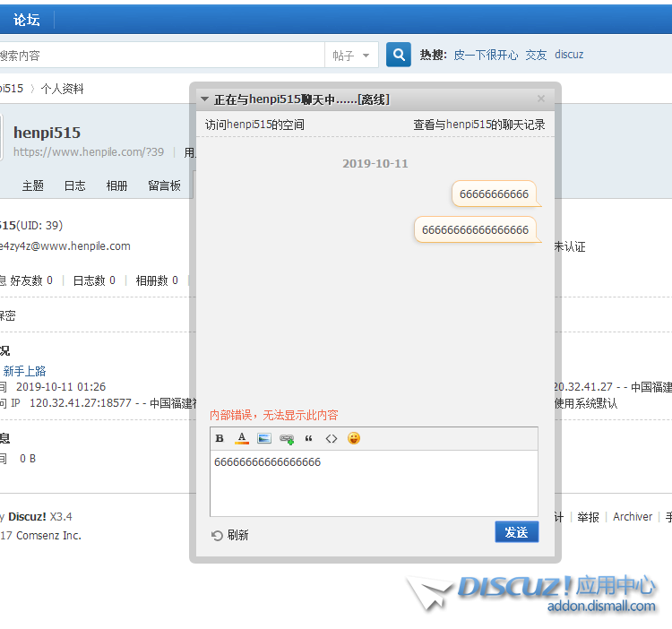
Task: Send the message with 发送 button
Action: point(516,532)
